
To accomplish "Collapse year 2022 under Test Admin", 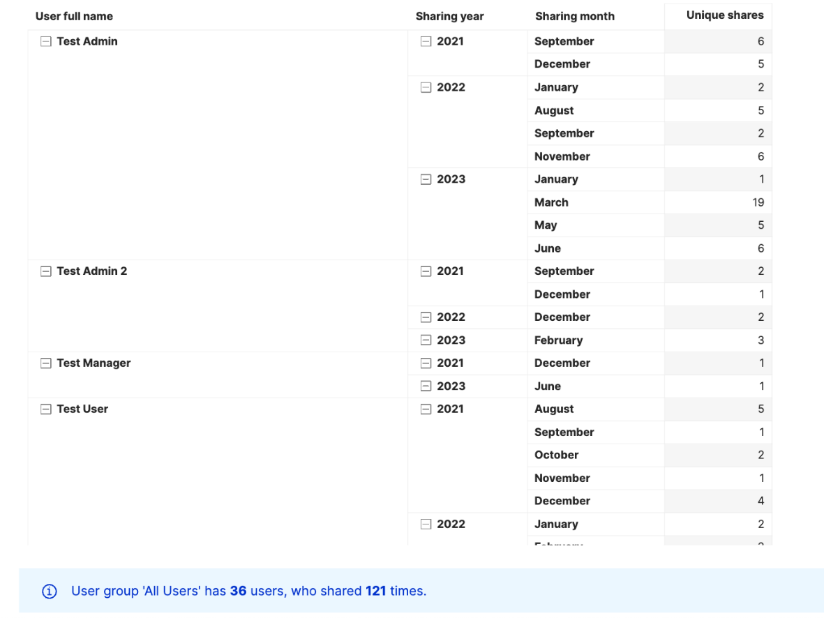I will (426, 88).
